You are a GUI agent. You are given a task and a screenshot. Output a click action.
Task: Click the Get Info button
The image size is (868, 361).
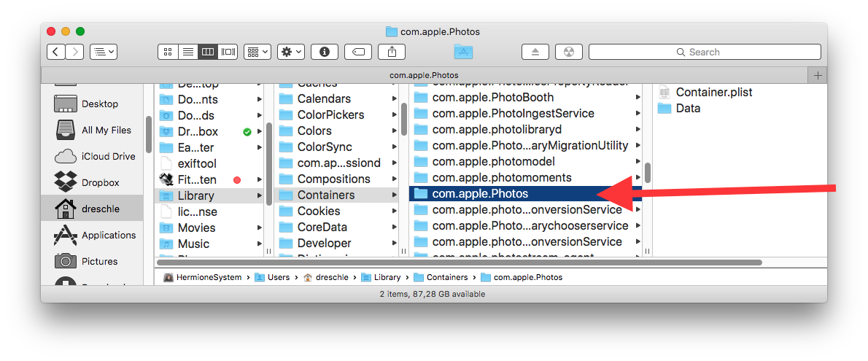coord(325,52)
